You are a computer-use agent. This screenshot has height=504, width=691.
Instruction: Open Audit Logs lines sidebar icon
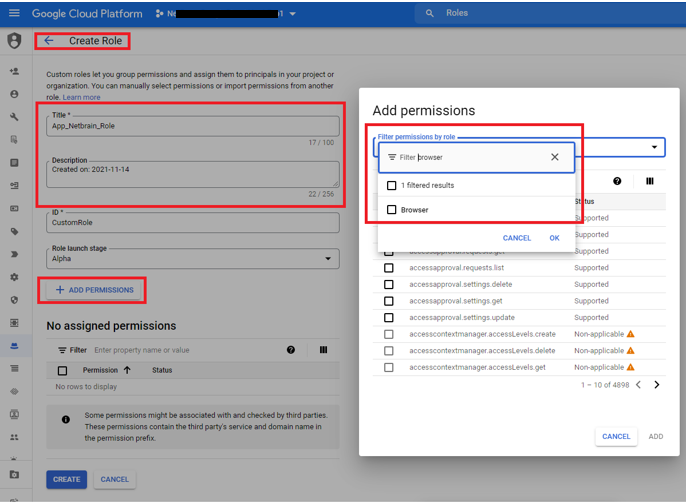14,368
